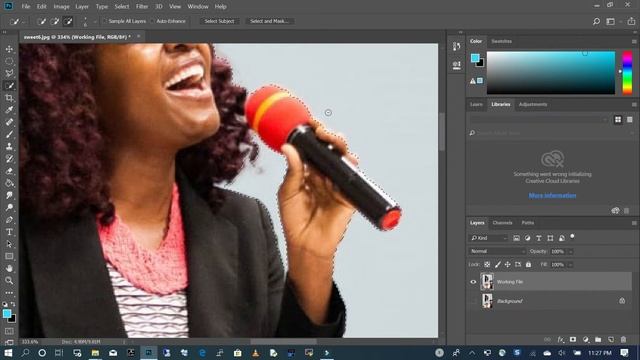Viewport: 640px width, 360px height.
Task: Create a new layer group folder icon
Action: [x=598, y=339]
